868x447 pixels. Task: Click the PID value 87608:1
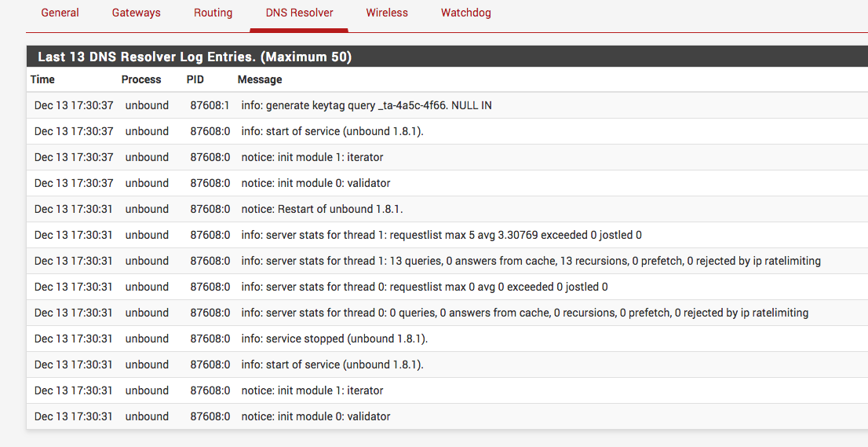tap(210, 105)
